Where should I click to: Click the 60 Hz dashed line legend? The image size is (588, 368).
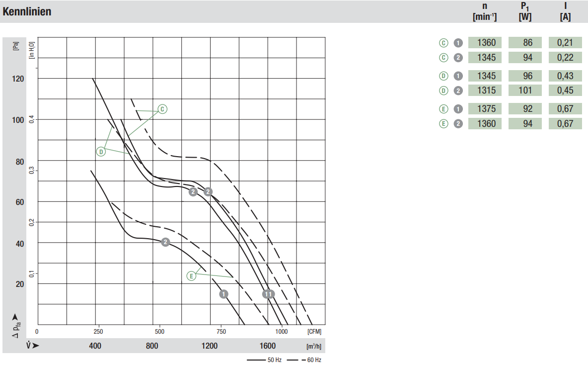[x=304, y=360]
